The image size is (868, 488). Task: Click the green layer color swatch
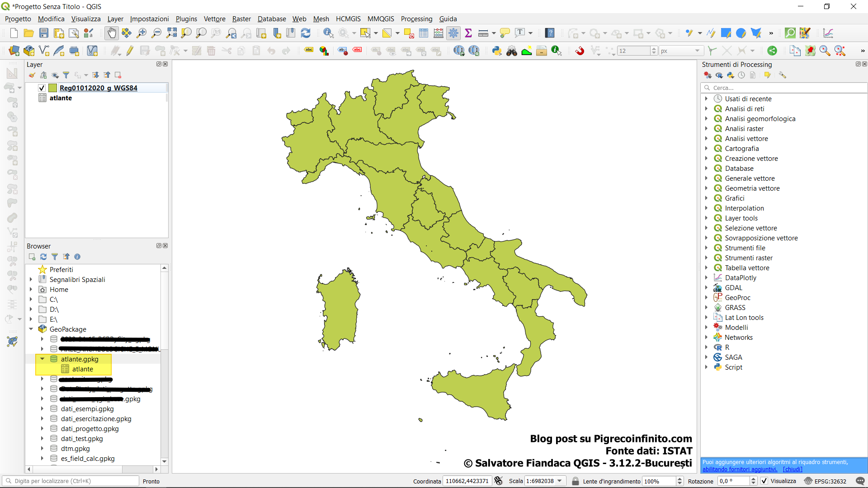pos(52,88)
